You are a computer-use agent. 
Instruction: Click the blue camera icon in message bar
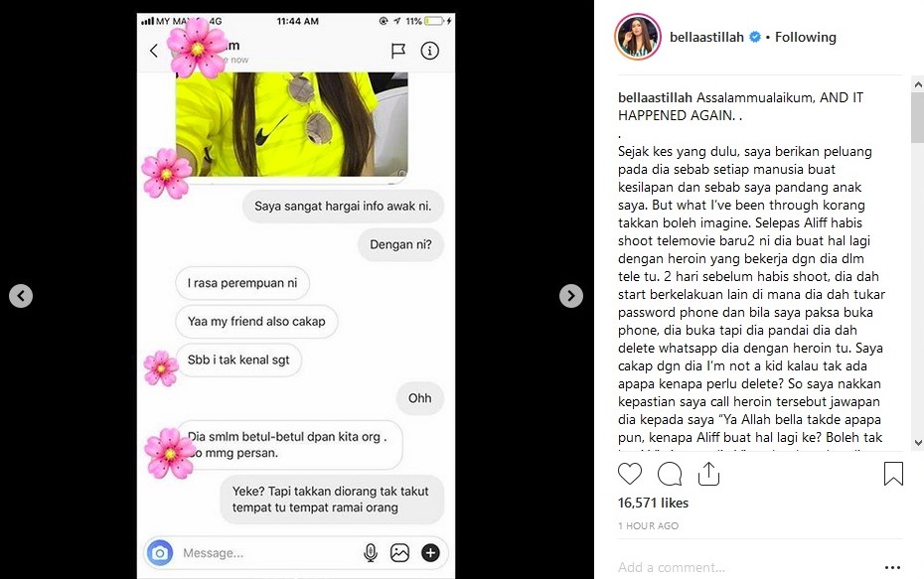coord(160,553)
